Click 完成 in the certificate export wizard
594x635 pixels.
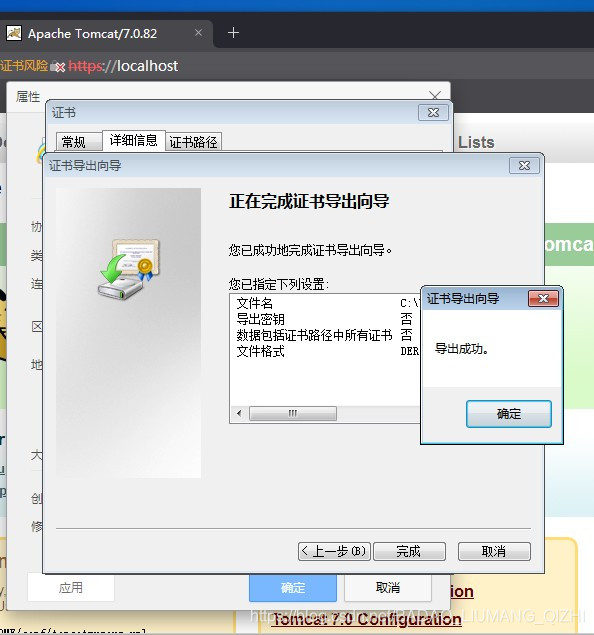click(409, 551)
